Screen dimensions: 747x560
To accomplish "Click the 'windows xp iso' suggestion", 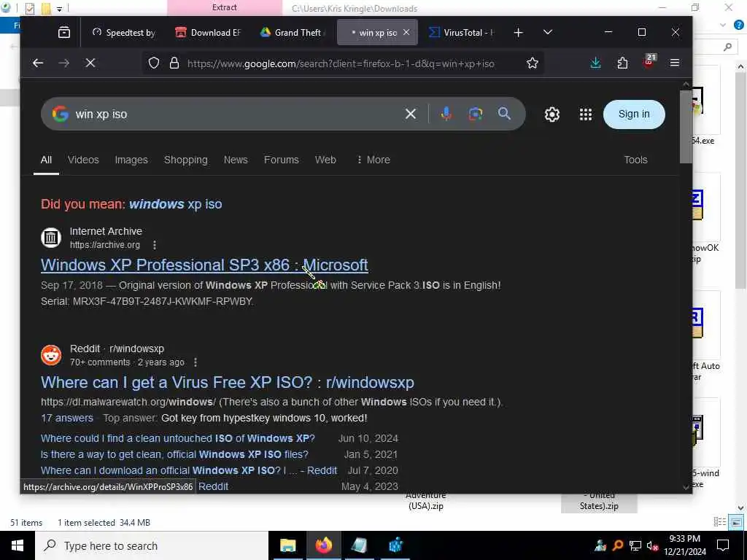I will [x=175, y=204].
